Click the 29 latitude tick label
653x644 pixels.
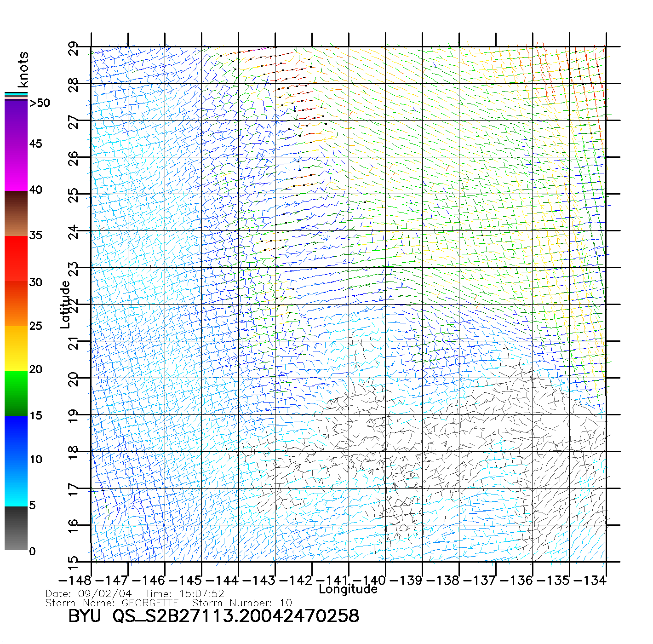click(74, 48)
